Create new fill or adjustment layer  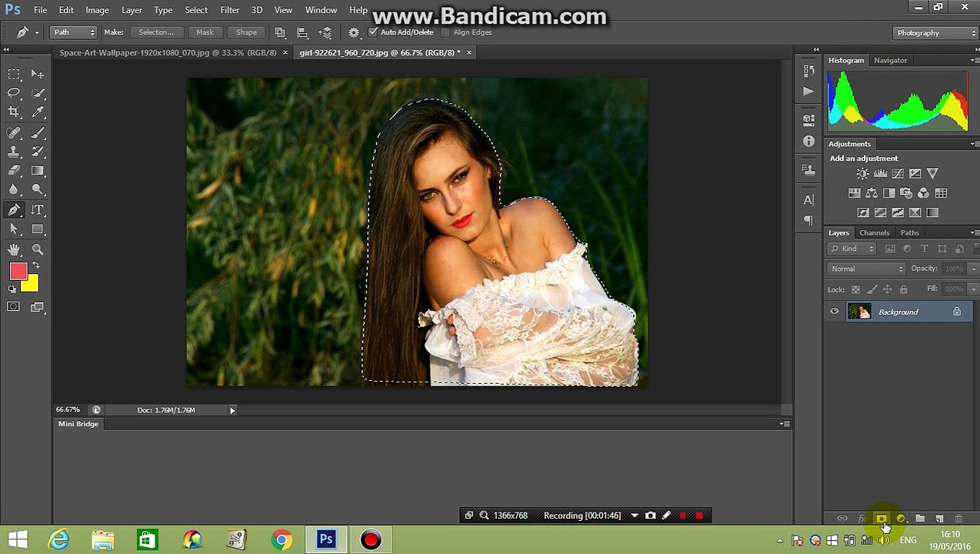(901, 519)
